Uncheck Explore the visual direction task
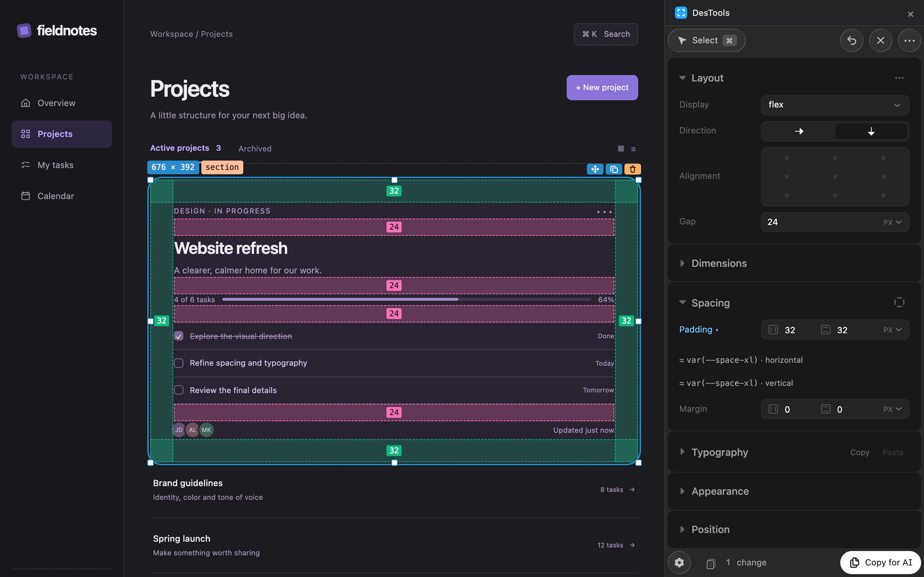 pos(179,336)
